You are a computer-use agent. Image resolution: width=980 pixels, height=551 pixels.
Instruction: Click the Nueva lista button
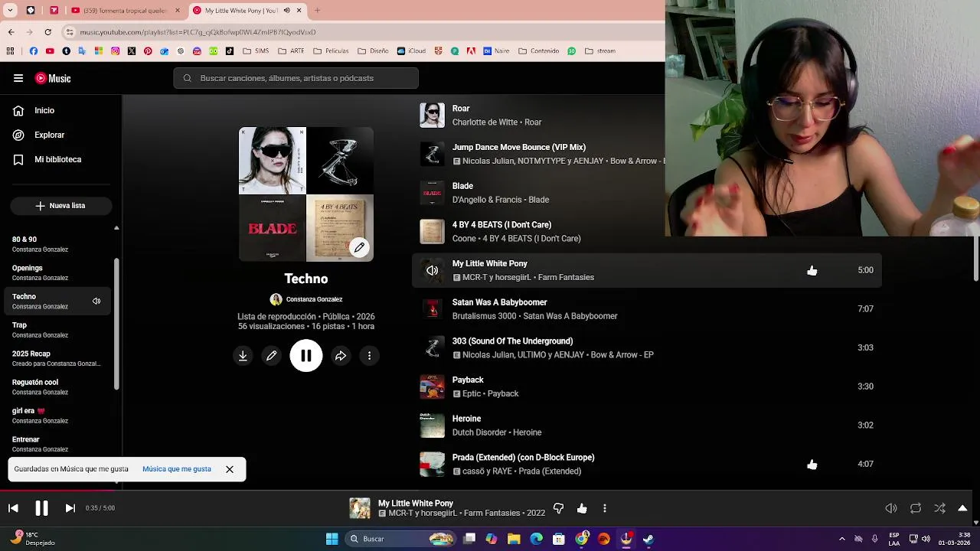60,206
